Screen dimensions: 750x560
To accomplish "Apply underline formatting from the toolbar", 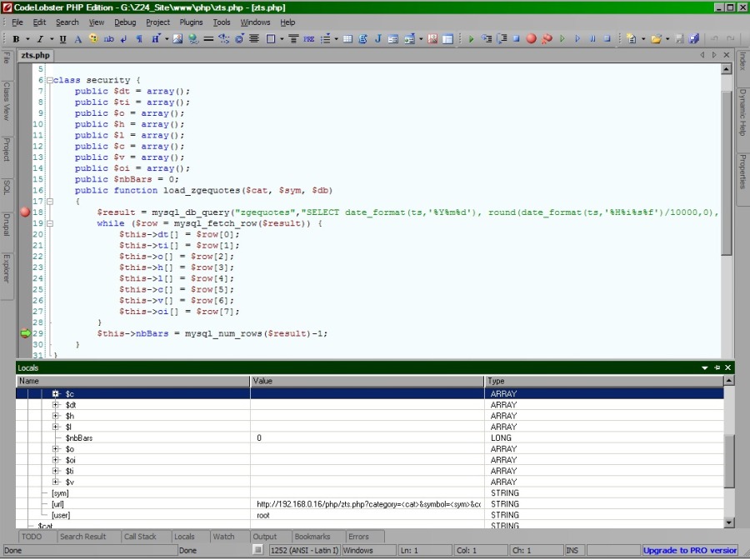I will click(62, 39).
